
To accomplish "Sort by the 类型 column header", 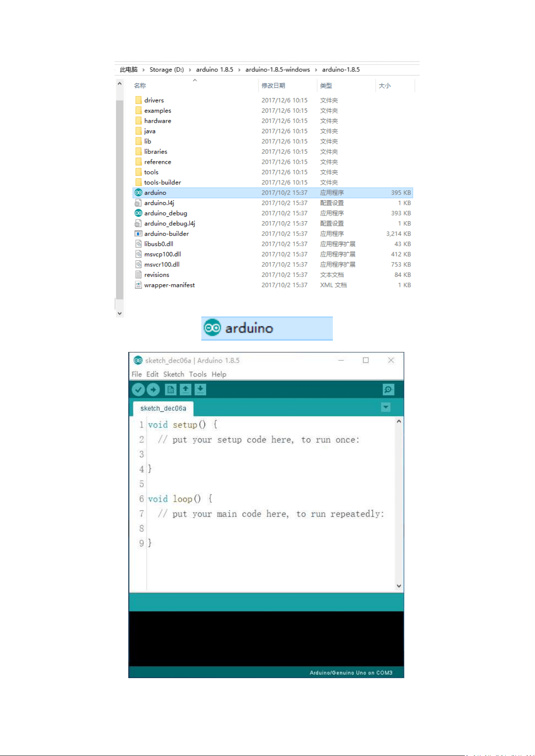I will [326, 86].
